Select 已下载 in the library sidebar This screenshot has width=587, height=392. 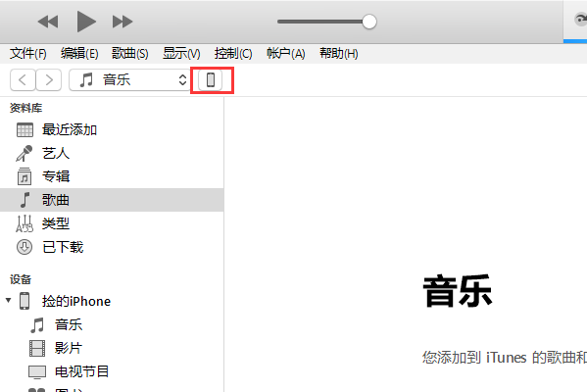[113, 247]
